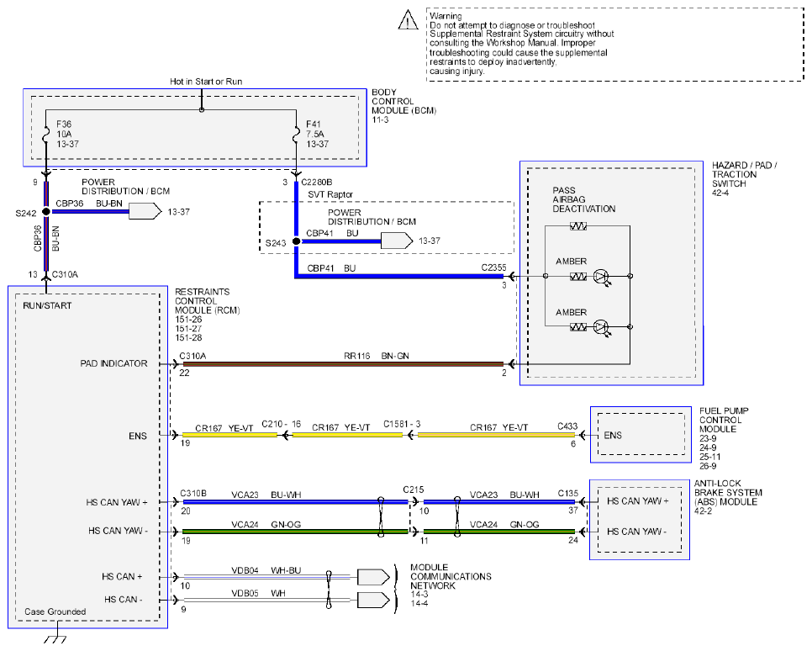The height and width of the screenshot is (651, 812).
Task: Click the ENS label inside Fuel Pump module
Action: point(613,436)
